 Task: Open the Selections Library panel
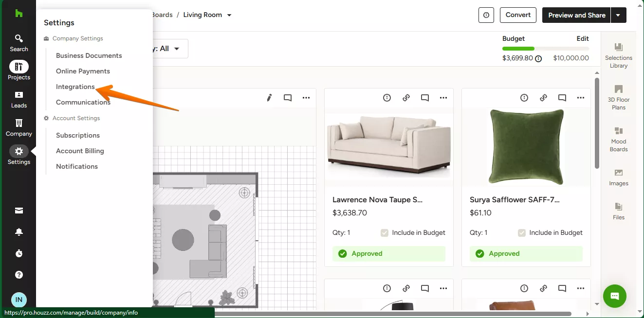tap(619, 55)
